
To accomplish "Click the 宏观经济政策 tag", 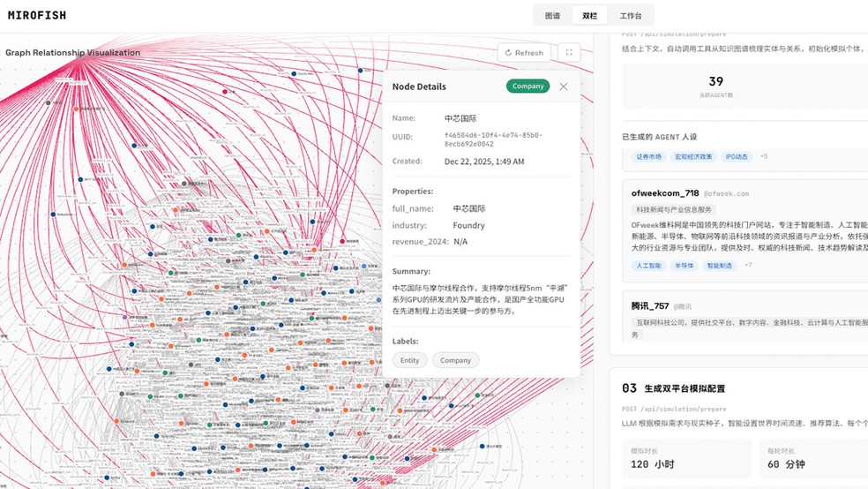I will (x=693, y=157).
